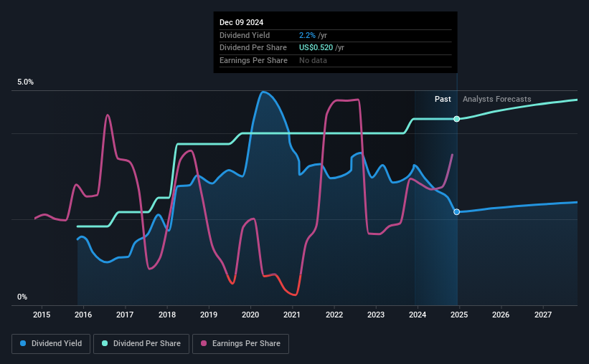Click the pink Earnings Per Share legend dot
The image size is (589, 364).
[204, 343]
